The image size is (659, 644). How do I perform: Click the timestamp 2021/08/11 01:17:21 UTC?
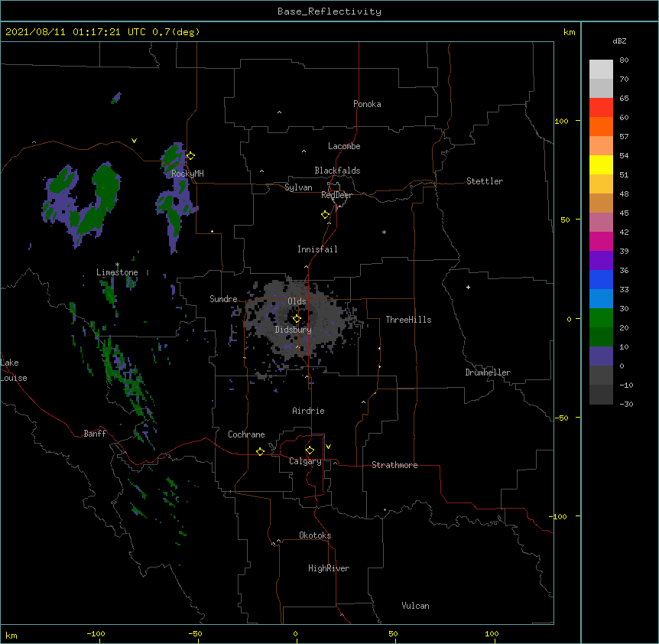76,32
